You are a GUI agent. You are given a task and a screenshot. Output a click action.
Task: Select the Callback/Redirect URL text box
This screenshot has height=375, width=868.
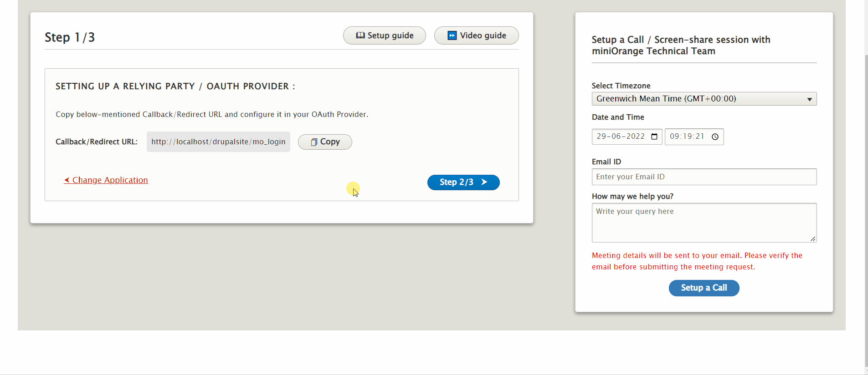coord(218,142)
